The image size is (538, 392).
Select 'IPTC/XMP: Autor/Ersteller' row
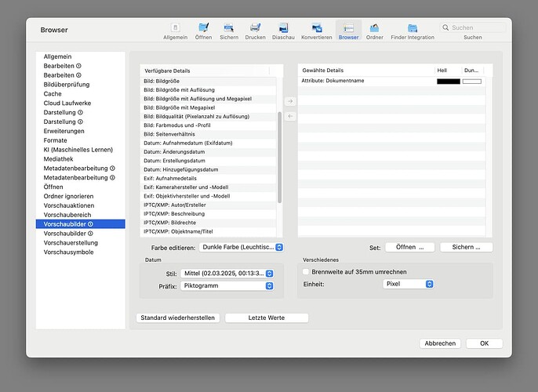[208, 205]
